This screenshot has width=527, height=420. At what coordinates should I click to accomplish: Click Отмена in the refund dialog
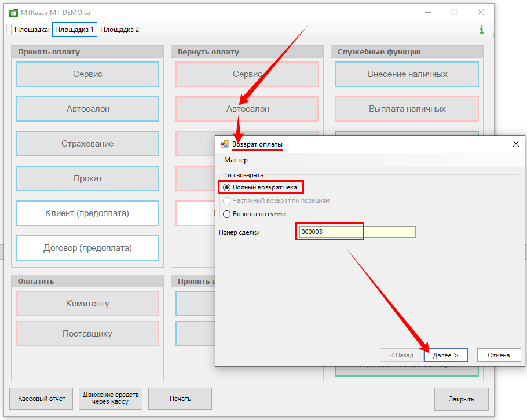click(x=499, y=355)
